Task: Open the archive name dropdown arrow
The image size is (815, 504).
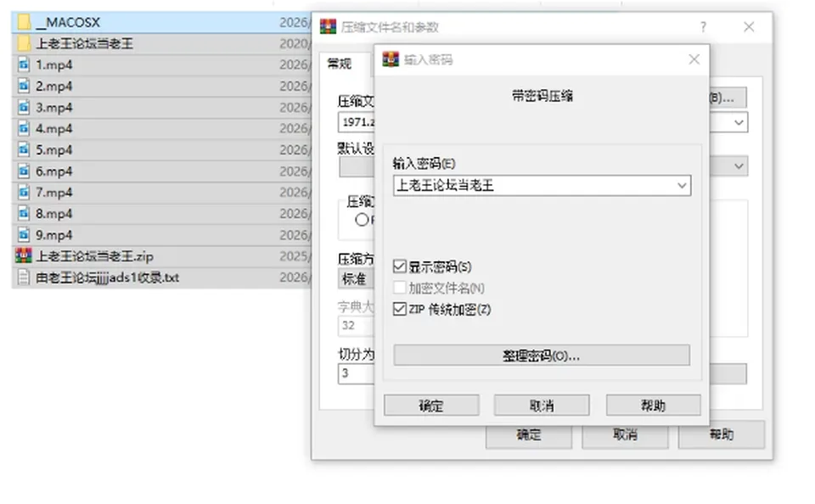Action: coord(739,123)
